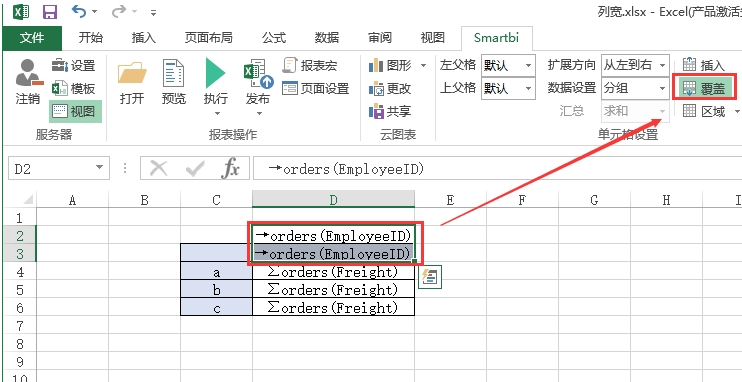Switch to the 公式 ribbon tab

[x=274, y=37]
